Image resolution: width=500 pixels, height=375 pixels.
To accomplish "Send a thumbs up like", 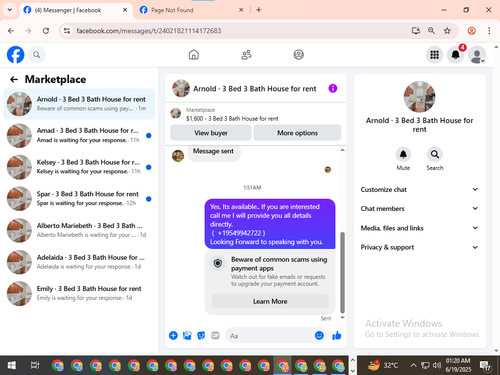I will pos(337,335).
